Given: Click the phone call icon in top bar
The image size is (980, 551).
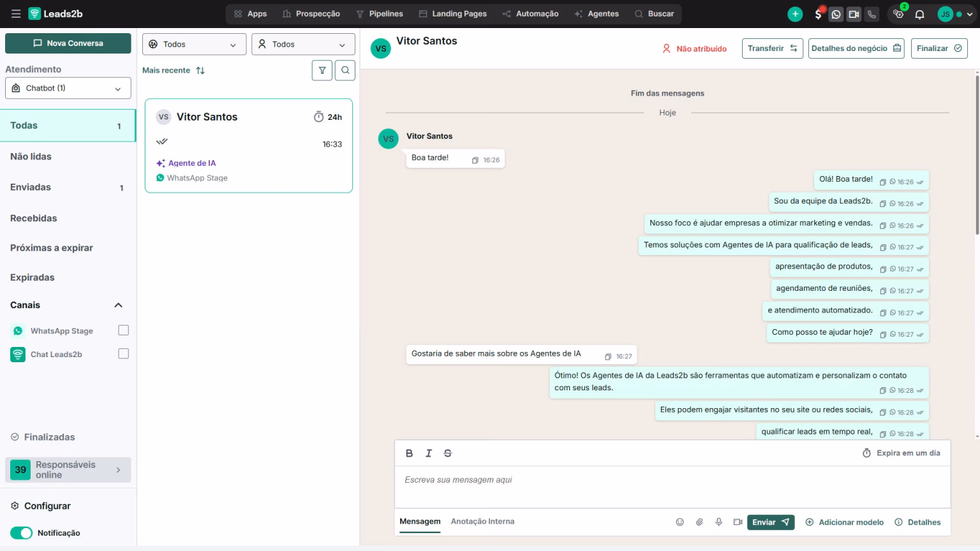Looking at the screenshot, I should pos(872,14).
